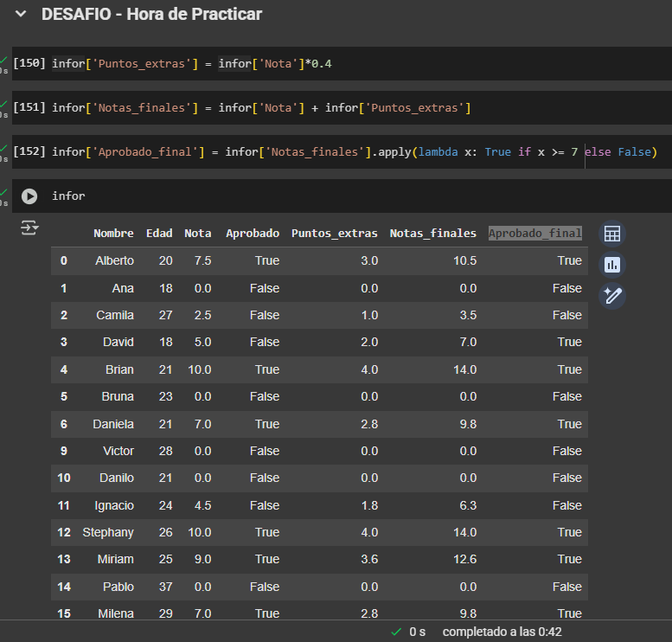The height and width of the screenshot is (642, 672).
Task: Click the execution checkmark beside cell 152
Action: pos(4,148)
